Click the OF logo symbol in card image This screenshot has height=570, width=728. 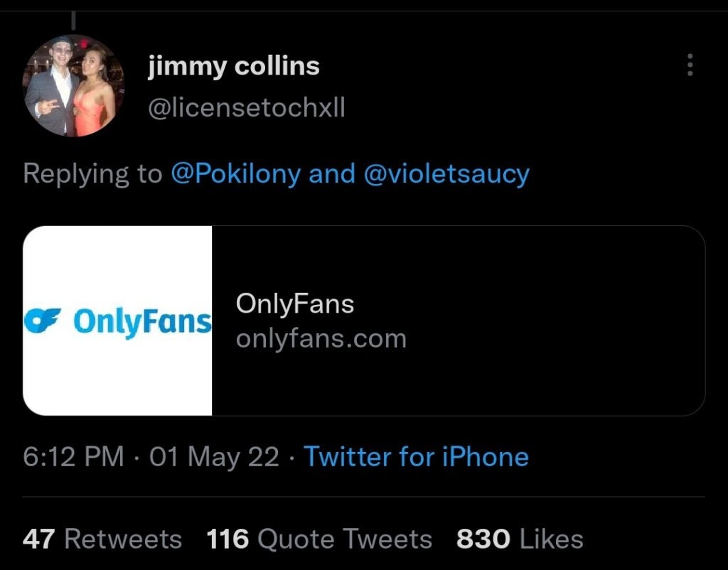point(43,321)
